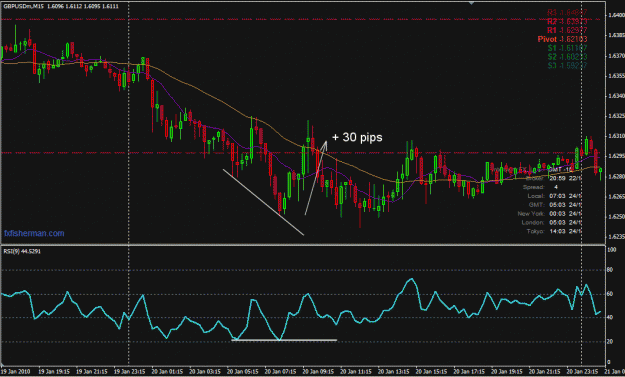The width and height of the screenshot is (625, 377).
Task: Click the S1 support level label
Action: point(552,48)
